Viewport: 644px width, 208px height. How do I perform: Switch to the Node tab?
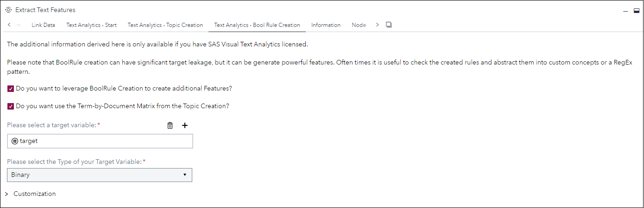(359, 25)
